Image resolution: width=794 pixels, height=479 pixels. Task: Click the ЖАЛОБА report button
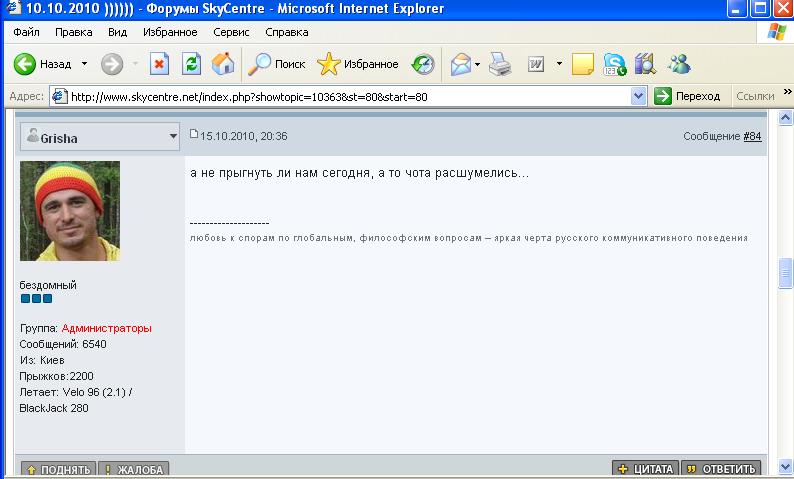[134, 469]
